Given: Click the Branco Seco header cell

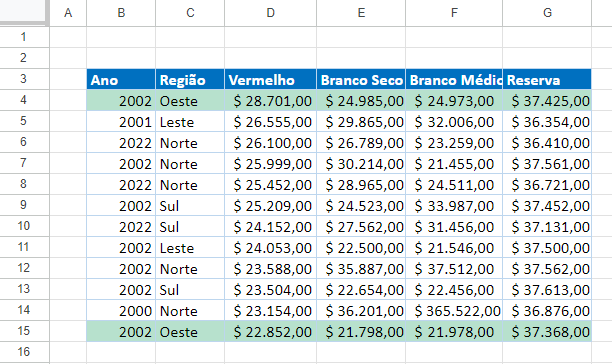Looking at the screenshot, I should tap(361, 80).
